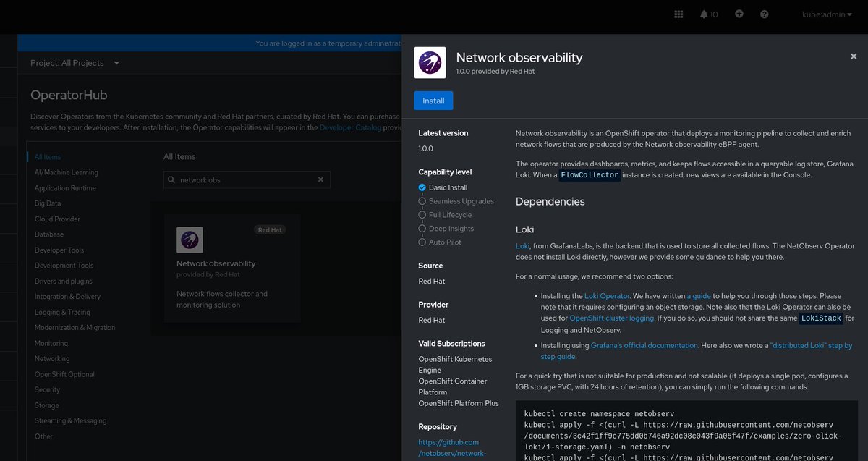The image size is (868, 461).
Task: Select the Cloud Provider category
Action: click(57, 219)
